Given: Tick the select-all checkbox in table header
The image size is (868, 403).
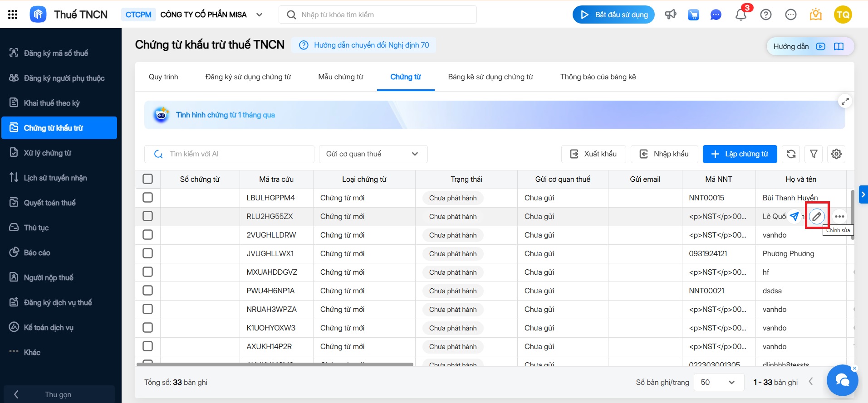Looking at the screenshot, I should pyautogui.click(x=147, y=179).
